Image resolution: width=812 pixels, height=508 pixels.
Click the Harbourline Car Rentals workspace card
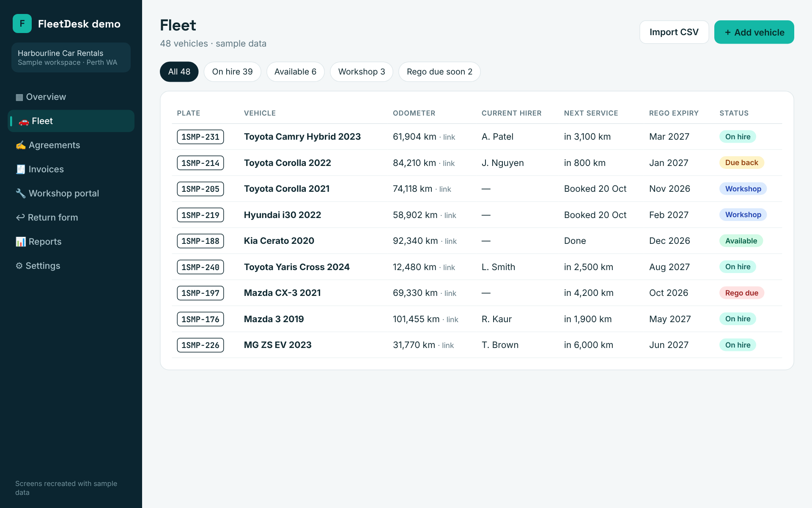(x=71, y=58)
